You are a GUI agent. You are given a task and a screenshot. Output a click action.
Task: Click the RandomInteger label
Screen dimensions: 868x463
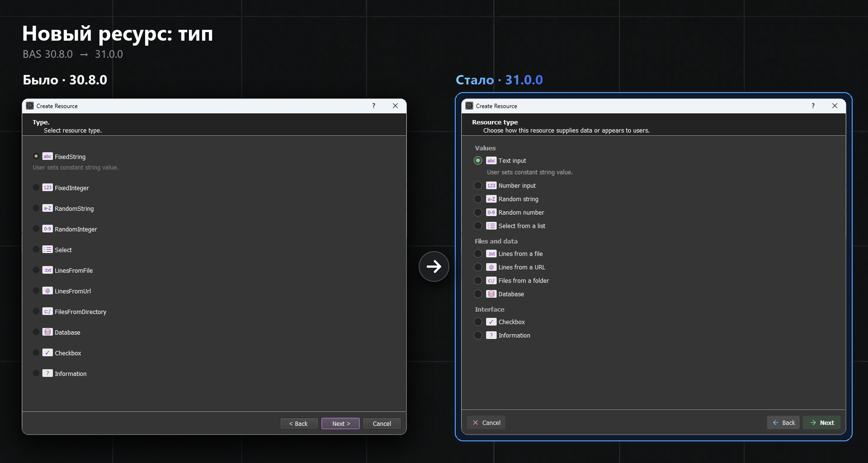click(x=76, y=229)
